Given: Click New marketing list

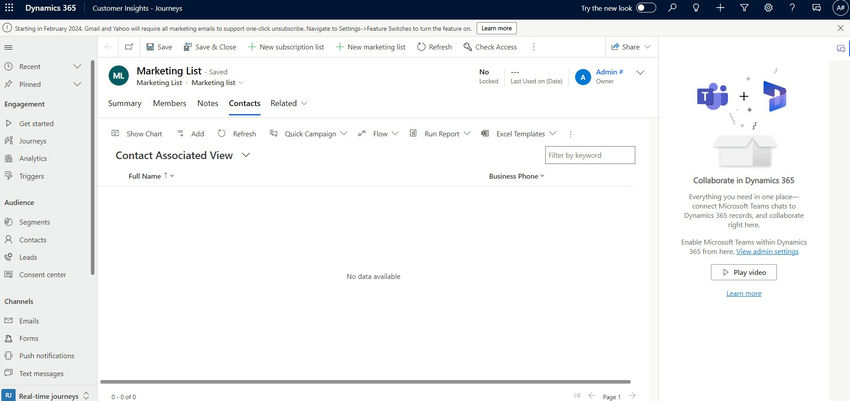Looking at the screenshot, I should (370, 47).
